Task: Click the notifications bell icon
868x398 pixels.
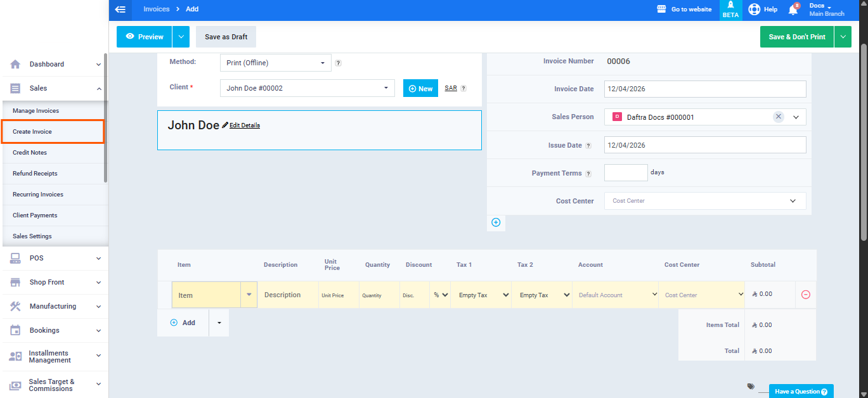Action: pyautogui.click(x=793, y=10)
